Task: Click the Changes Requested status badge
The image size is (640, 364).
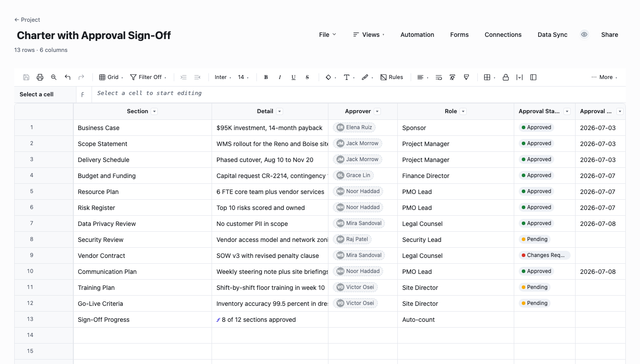Action: (544, 255)
